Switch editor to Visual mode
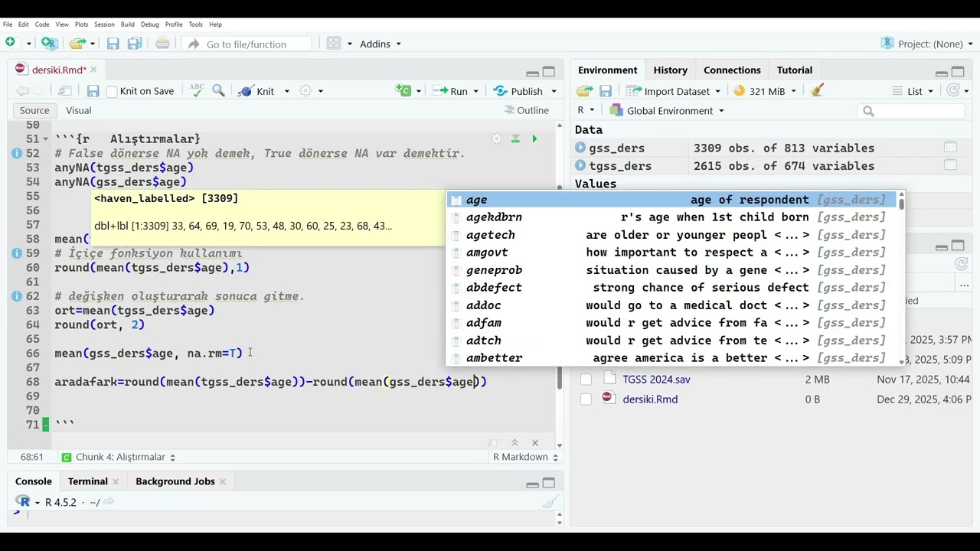This screenshot has width=980, height=551. [78, 110]
